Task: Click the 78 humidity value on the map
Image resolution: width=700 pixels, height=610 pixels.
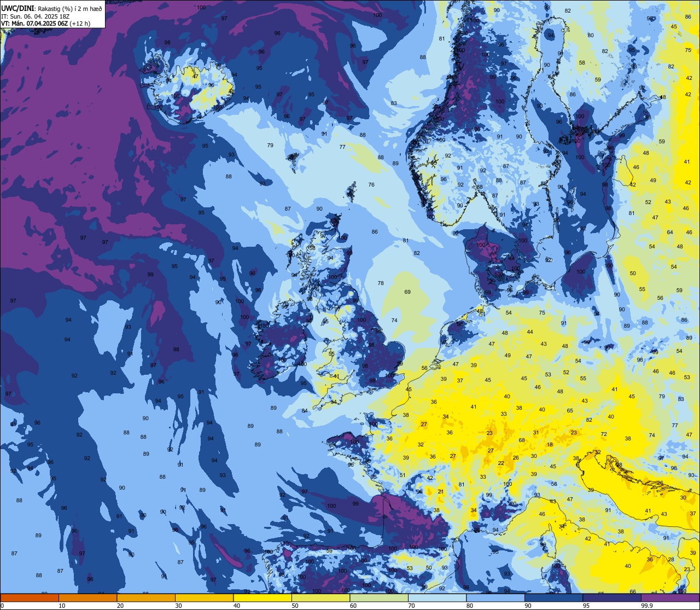Action: coord(381,283)
